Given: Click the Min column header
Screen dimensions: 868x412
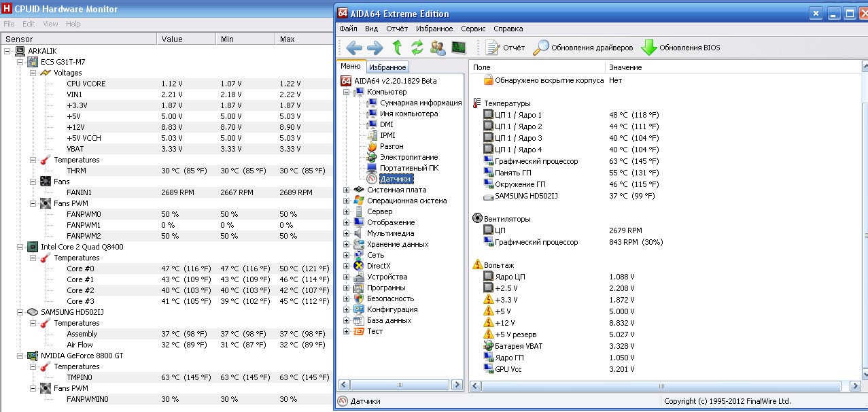Looking at the screenshot, I should click(245, 39).
